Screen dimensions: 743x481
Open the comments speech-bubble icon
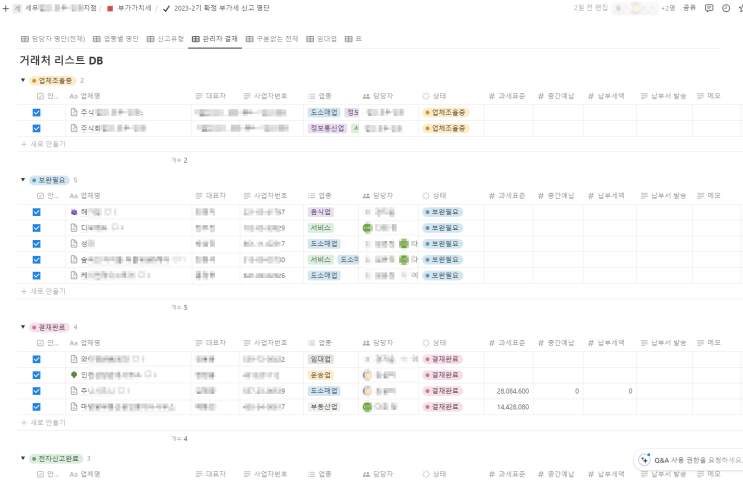pyautogui.click(x=709, y=8)
